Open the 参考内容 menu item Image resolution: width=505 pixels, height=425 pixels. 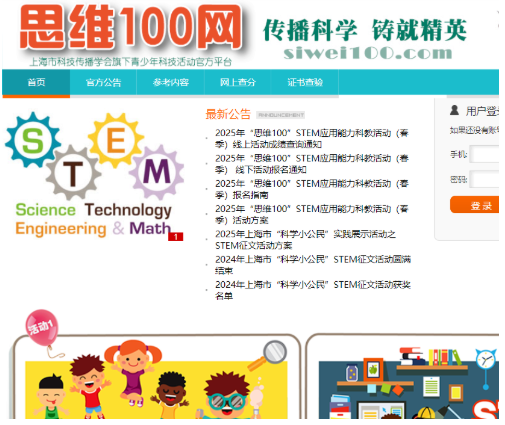(x=171, y=82)
